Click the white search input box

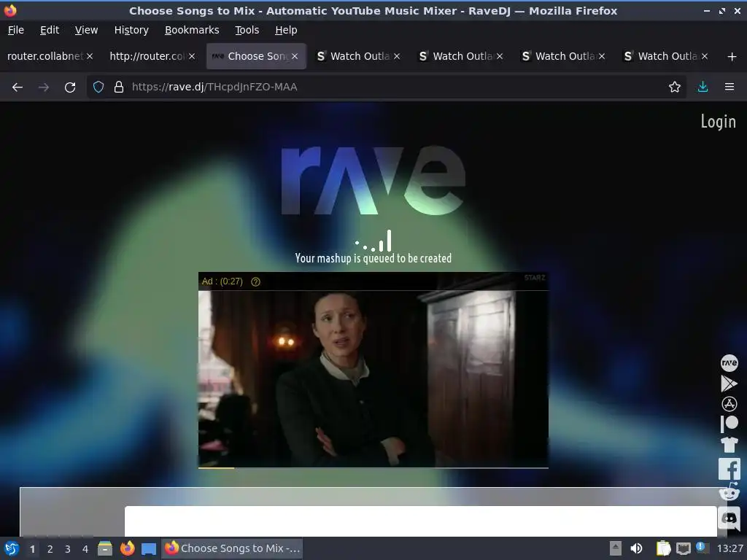tap(421, 521)
